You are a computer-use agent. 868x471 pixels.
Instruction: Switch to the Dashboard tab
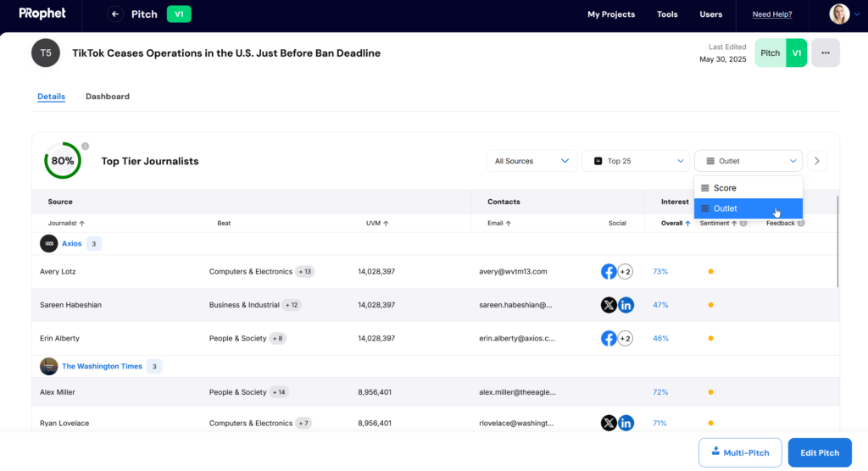click(108, 97)
